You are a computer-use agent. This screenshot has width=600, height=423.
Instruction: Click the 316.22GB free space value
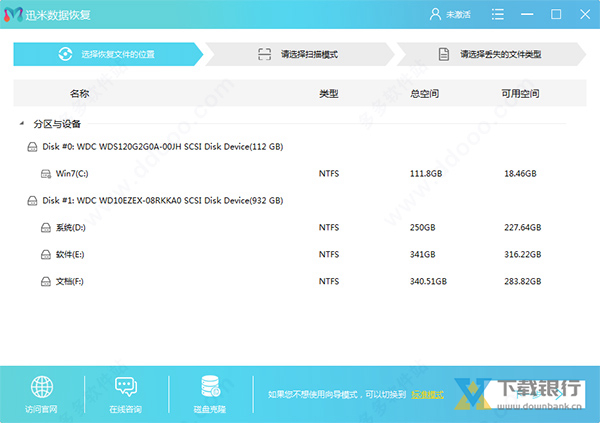point(523,254)
